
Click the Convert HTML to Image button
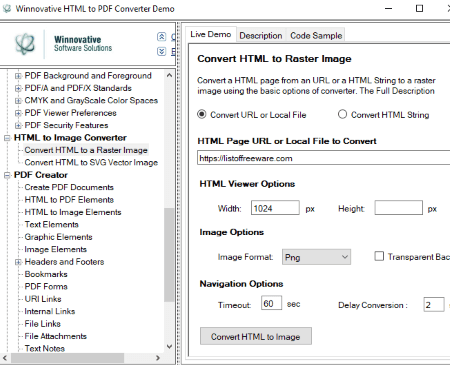256,336
